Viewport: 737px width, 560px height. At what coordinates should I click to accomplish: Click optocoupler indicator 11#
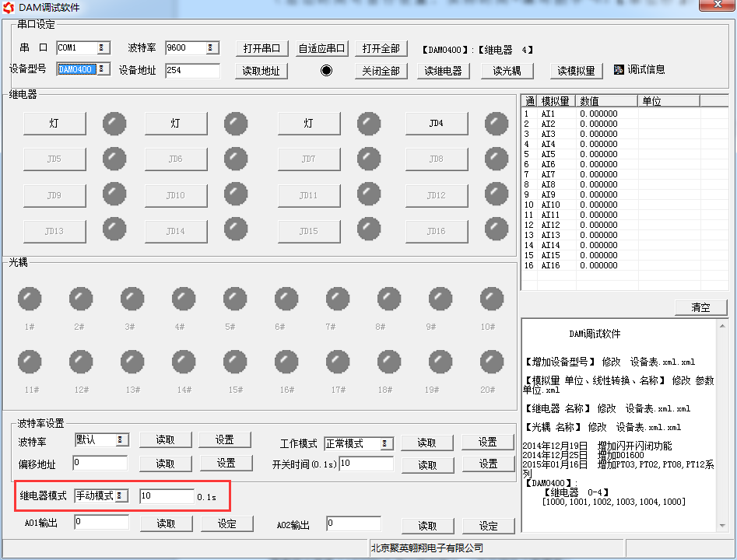pos(30,361)
